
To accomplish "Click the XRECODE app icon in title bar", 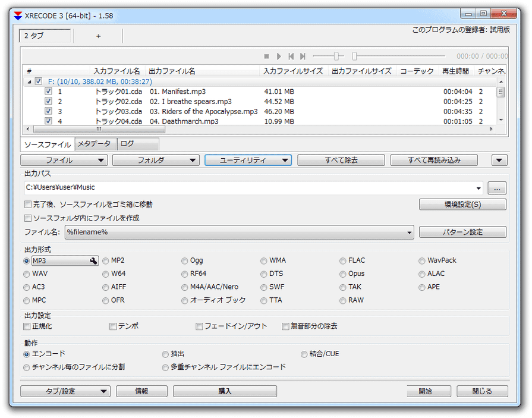I will [x=18, y=15].
